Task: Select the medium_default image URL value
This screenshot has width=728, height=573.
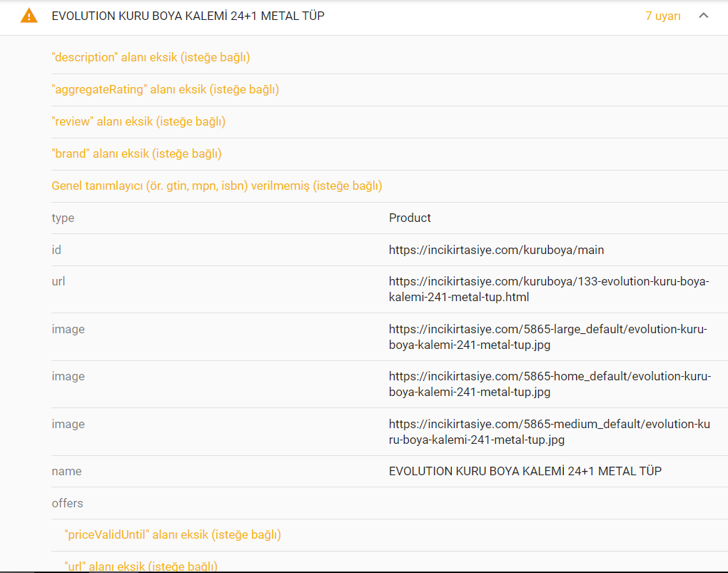Action: [x=550, y=432]
